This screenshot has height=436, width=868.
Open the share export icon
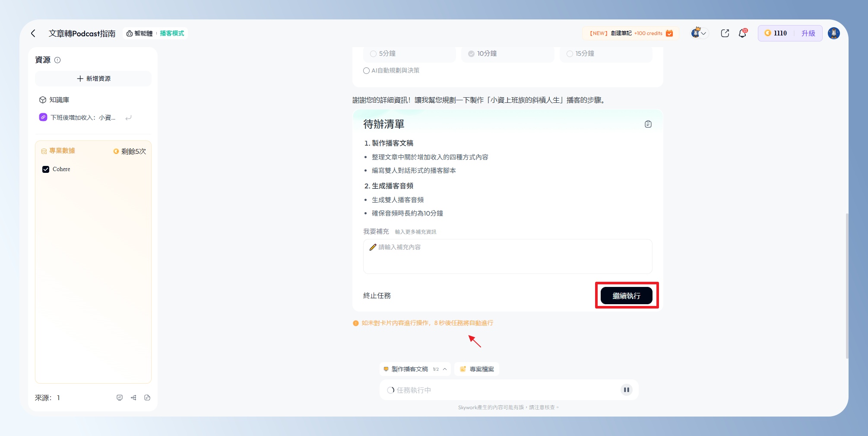coord(725,33)
